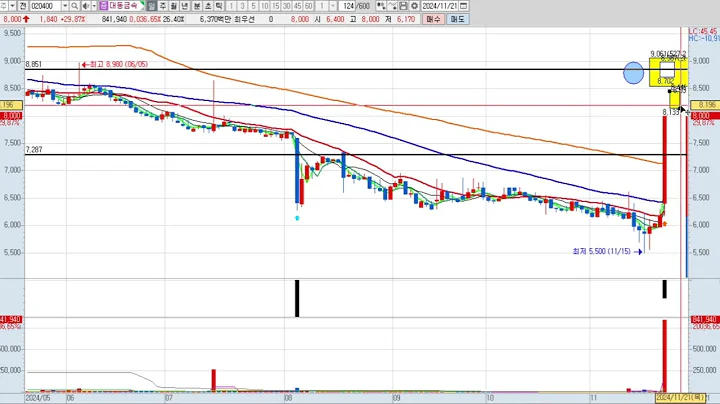Click the date field 2024/11/21
Viewport: 720px width, 404px height.
(440, 6)
